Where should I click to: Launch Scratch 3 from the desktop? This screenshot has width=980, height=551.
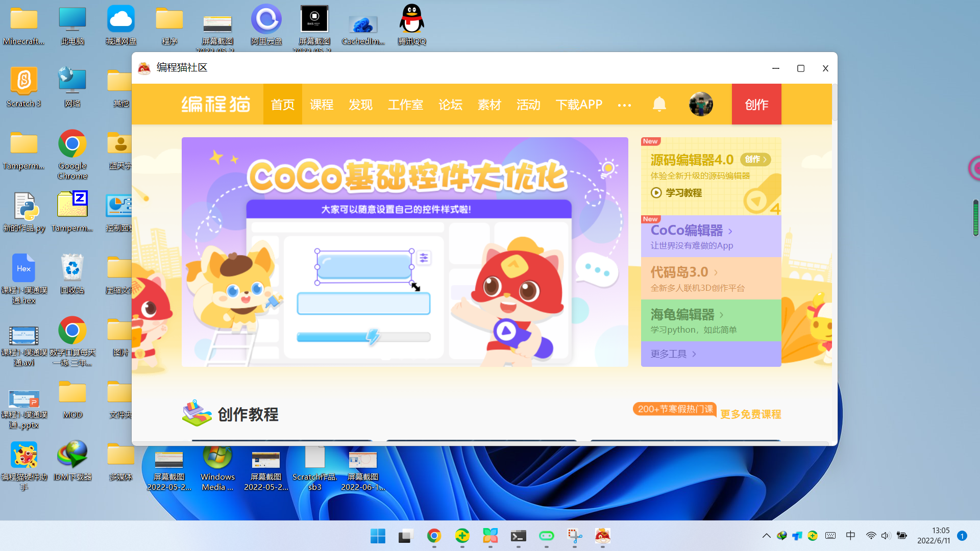24,88
